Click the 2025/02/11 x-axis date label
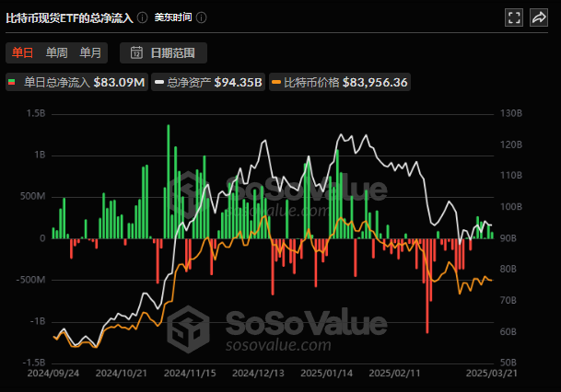Image resolution: width=561 pixels, height=392 pixels. [394, 373]
